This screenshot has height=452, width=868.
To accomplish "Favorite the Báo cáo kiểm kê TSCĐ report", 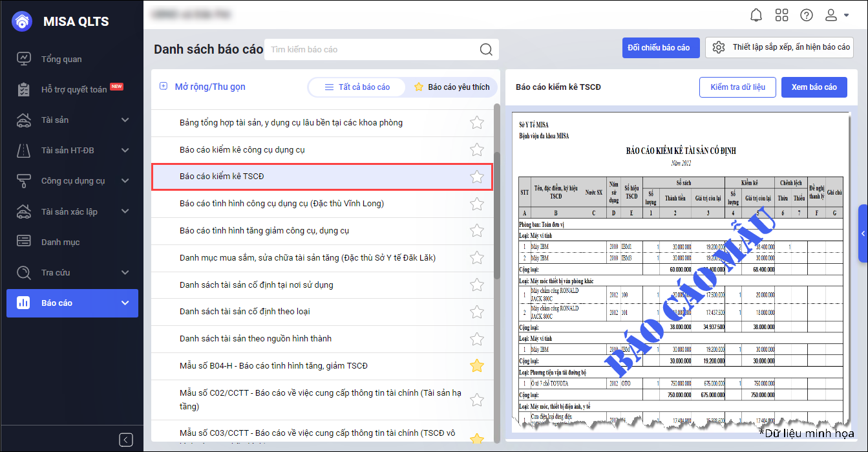I will click(x=477, y=177).
